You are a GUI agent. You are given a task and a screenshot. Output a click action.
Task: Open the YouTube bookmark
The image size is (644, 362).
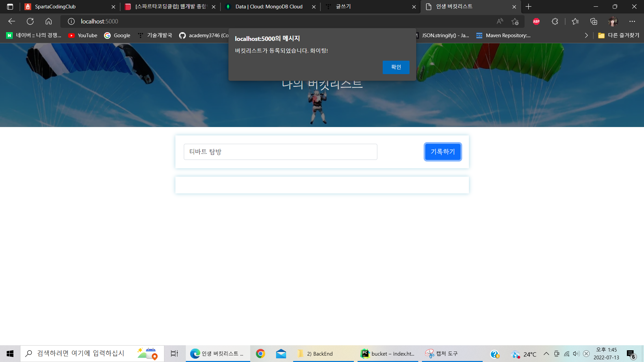pos(83,35)
